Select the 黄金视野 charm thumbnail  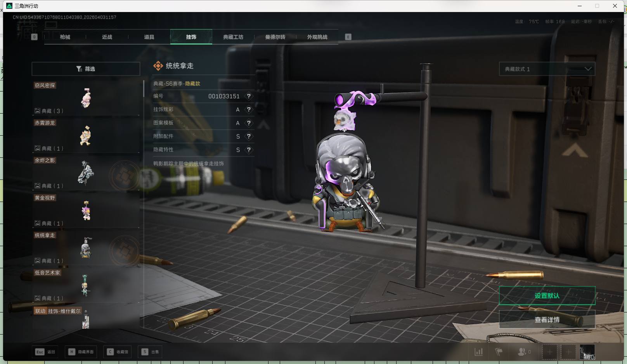pyautogui.click(x=86, y=210)
